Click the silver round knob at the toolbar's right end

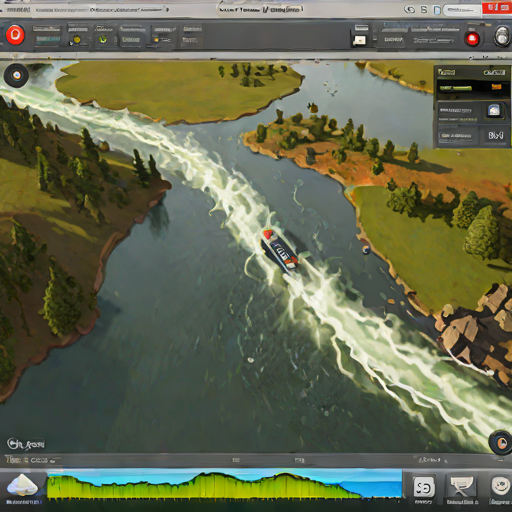click(x=502, y=36)
